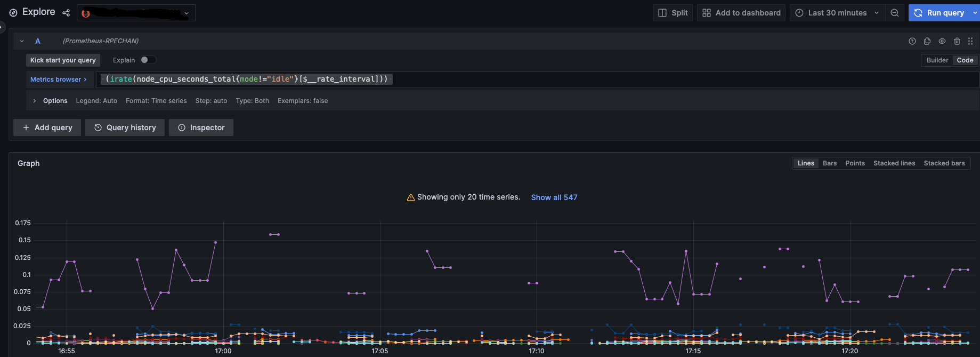Toggle query A visibility eye icon
980x357 pixels.
pos(942,41)
